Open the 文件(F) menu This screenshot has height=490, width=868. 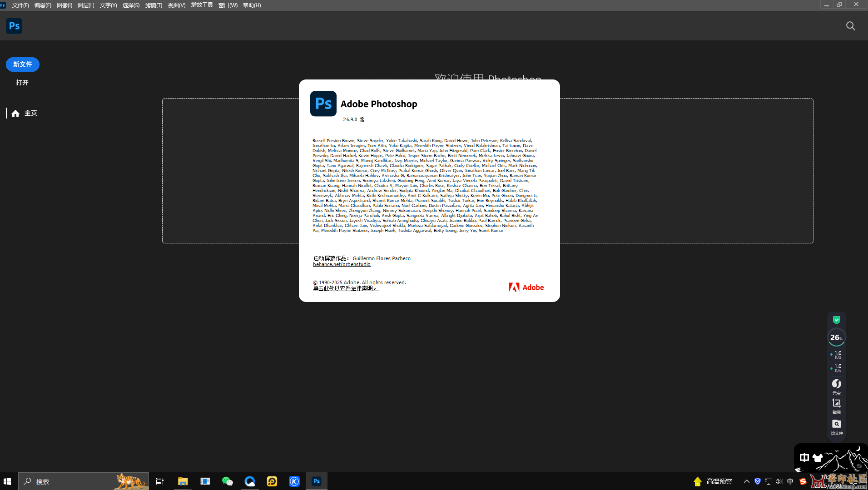point(20,5)
